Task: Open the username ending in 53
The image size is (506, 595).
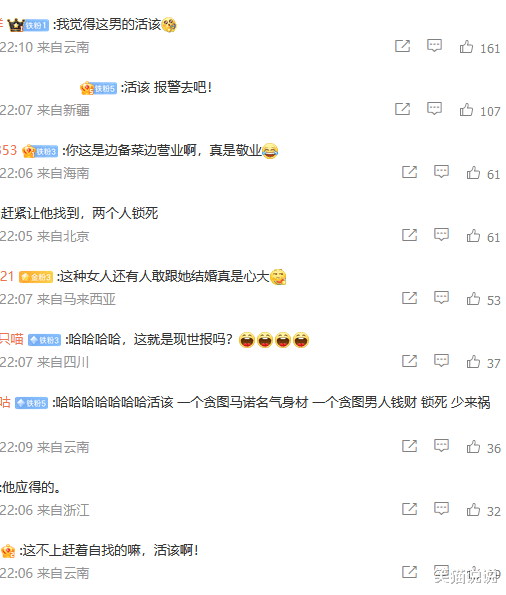Action: 8,150
